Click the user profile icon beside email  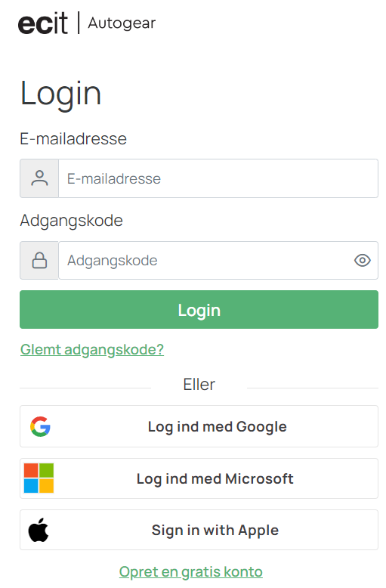[x=39, y=178]
